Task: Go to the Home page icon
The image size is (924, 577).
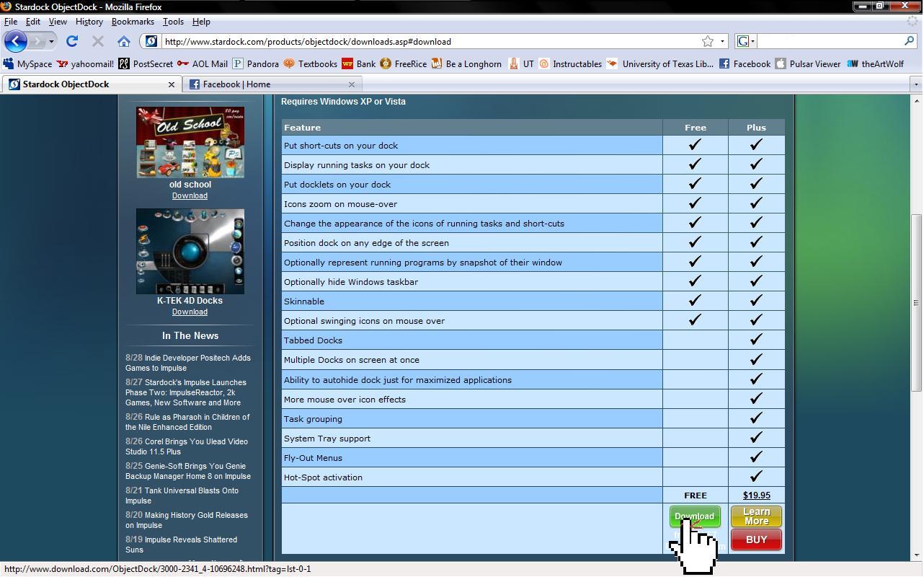Action: [124, 41]
